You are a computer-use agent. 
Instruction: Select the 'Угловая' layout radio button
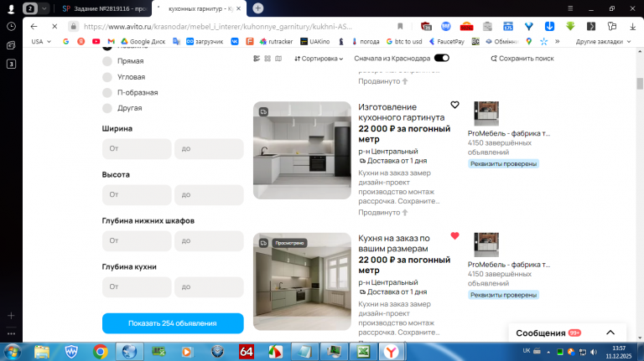pyautogui.click(x=107, y=77)
